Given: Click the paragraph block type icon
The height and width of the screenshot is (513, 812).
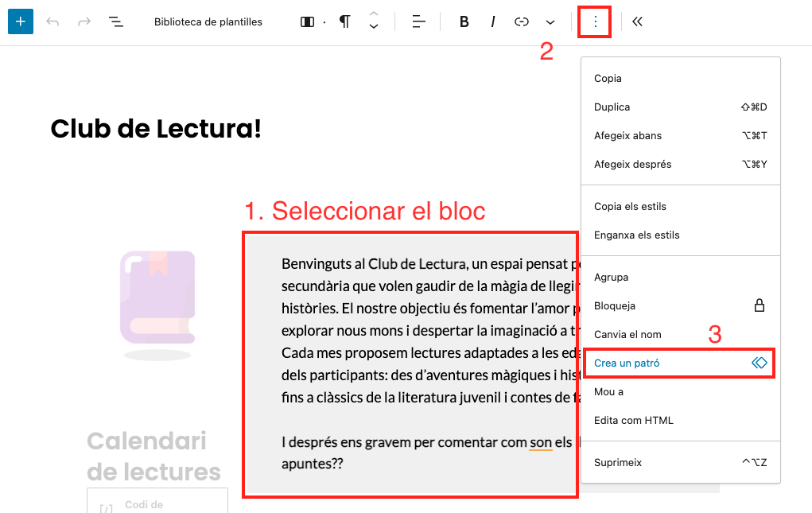Looking at the screenshot, I should 344,21.
